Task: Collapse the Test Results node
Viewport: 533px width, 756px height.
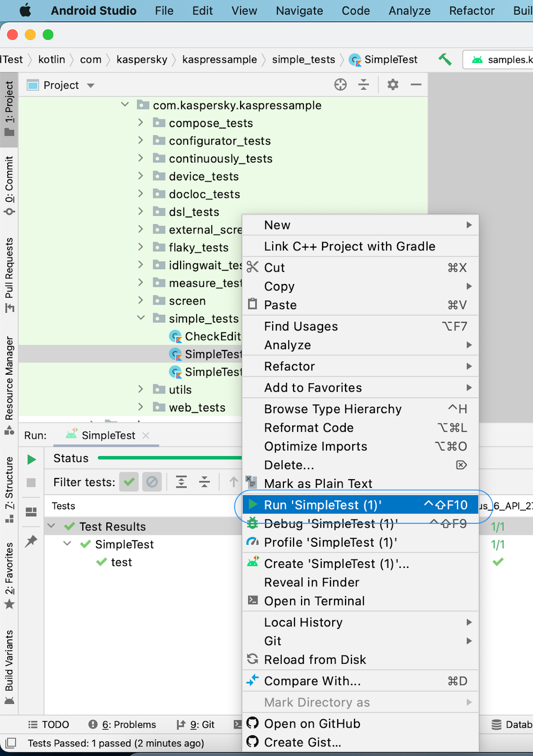Action: click(52, 526)
